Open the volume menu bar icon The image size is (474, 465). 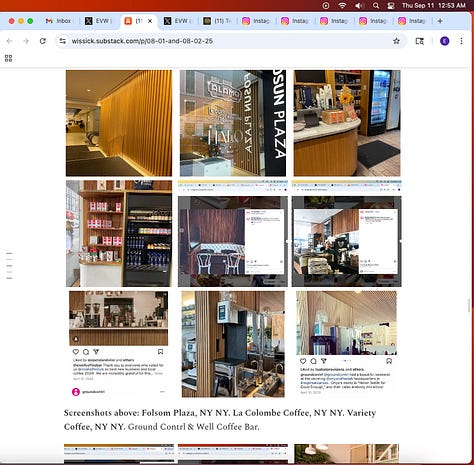pos(359,6)
